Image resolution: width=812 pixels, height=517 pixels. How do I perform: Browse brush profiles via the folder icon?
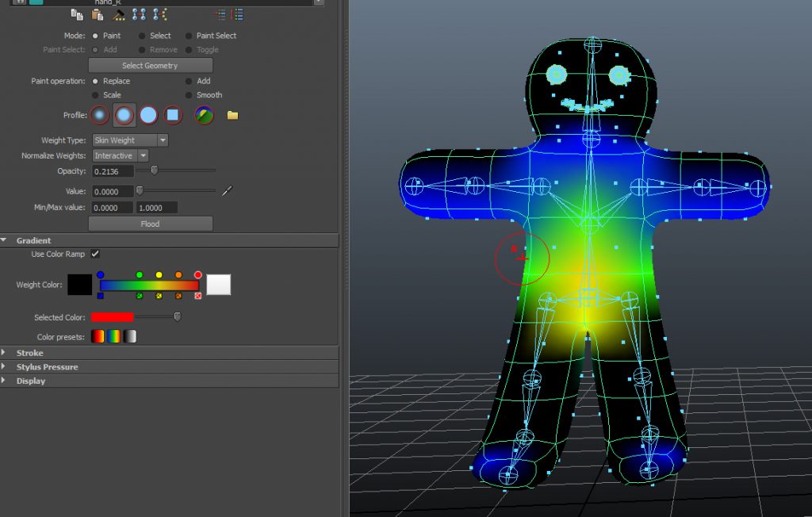coord(232,115)
